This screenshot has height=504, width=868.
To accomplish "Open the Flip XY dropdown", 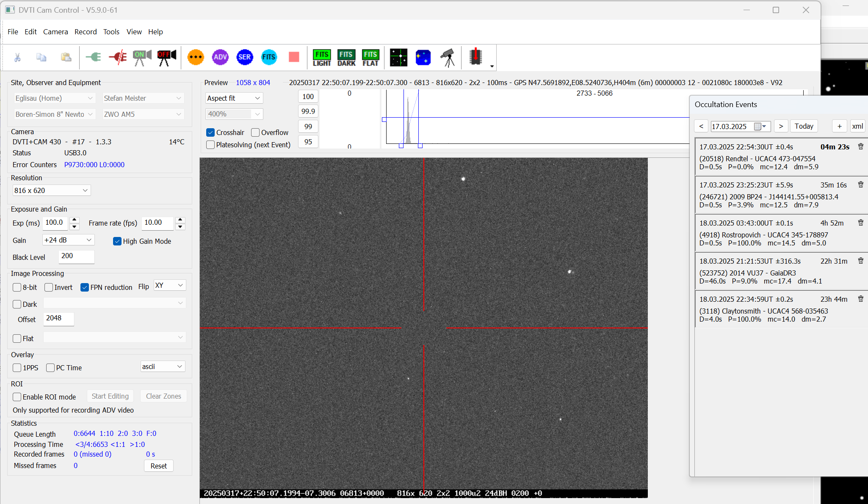I will [169, 285].
